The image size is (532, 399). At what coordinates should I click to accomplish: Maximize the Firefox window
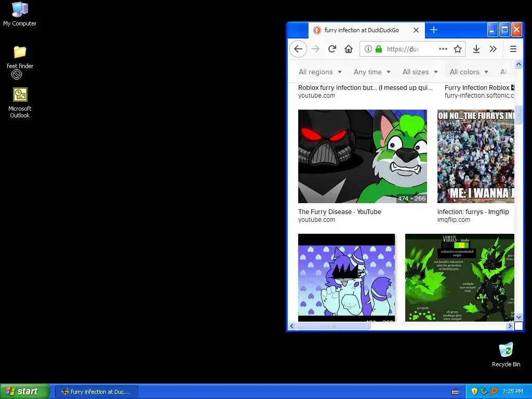pyautogui.click(x=504, y=30)
